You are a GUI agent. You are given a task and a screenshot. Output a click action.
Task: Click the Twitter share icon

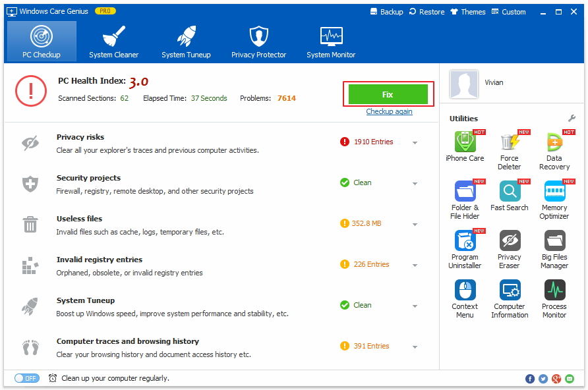pyautogui.click(x=543, y=379)
